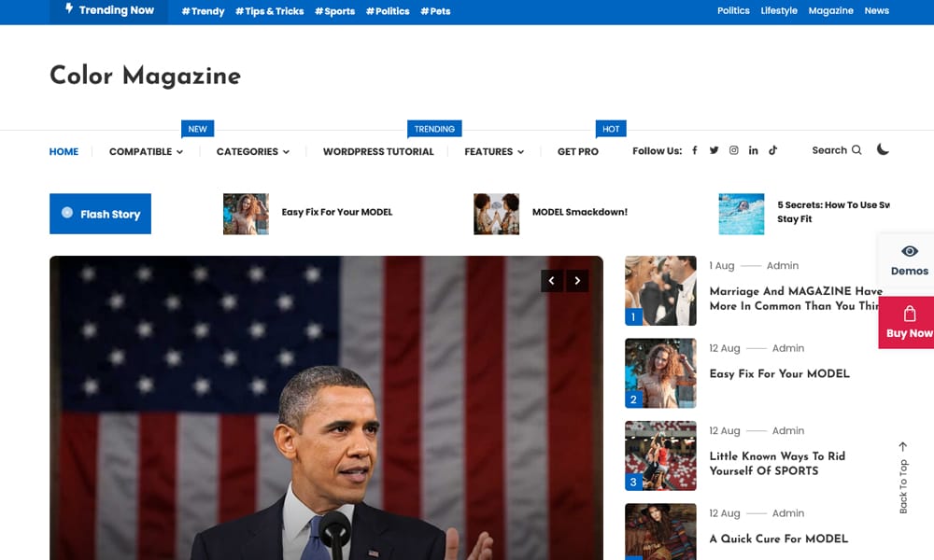
Task: Follow the magazine on Facebook
Action: click(x=695, y=149)
